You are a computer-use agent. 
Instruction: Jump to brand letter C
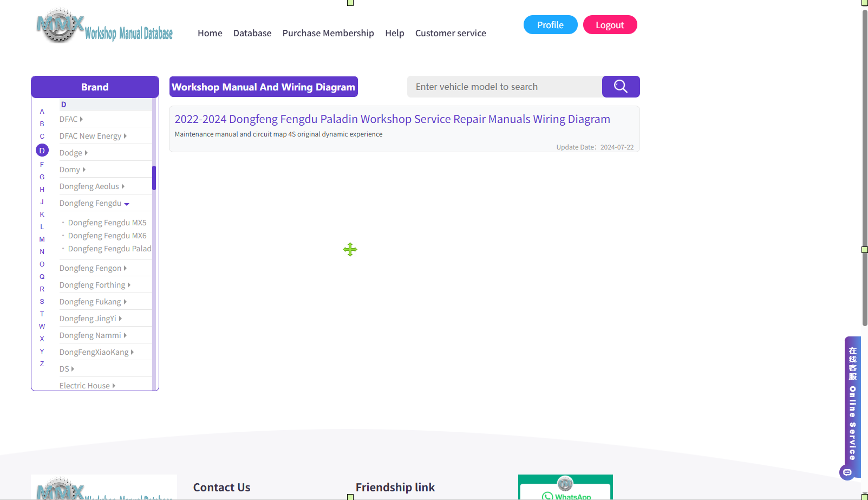click(x=42, y=137)
